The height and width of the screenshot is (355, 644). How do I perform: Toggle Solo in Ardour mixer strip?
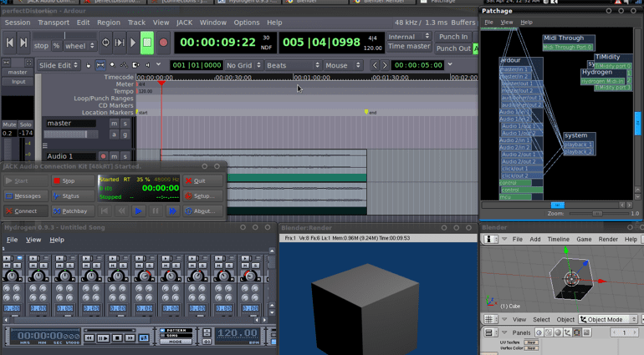[25, 124]
